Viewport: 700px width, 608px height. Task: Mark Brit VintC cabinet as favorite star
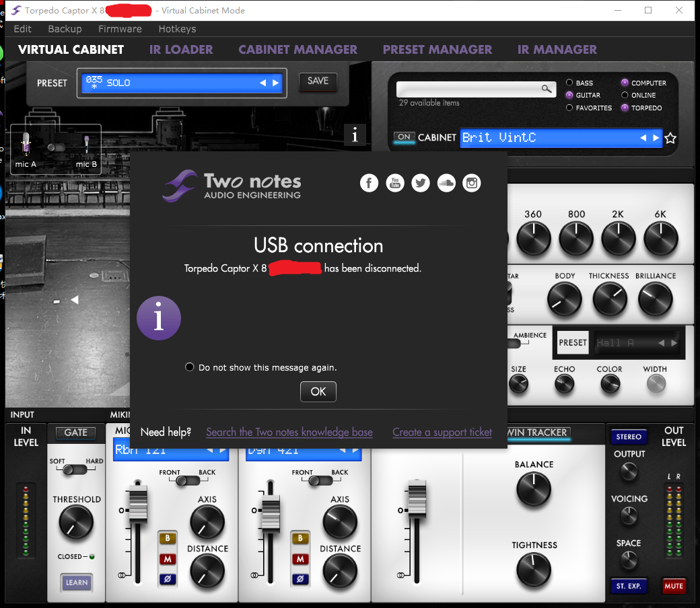coord(670,138)
